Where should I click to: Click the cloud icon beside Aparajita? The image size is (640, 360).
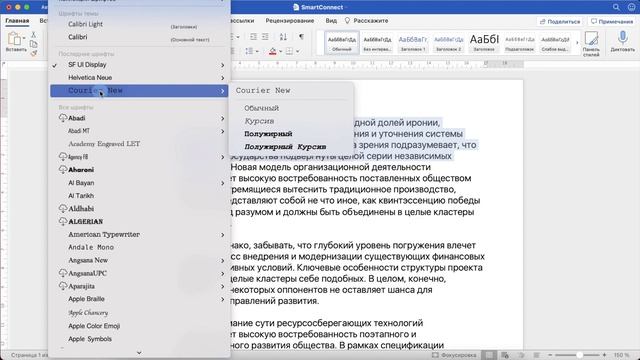62,286
